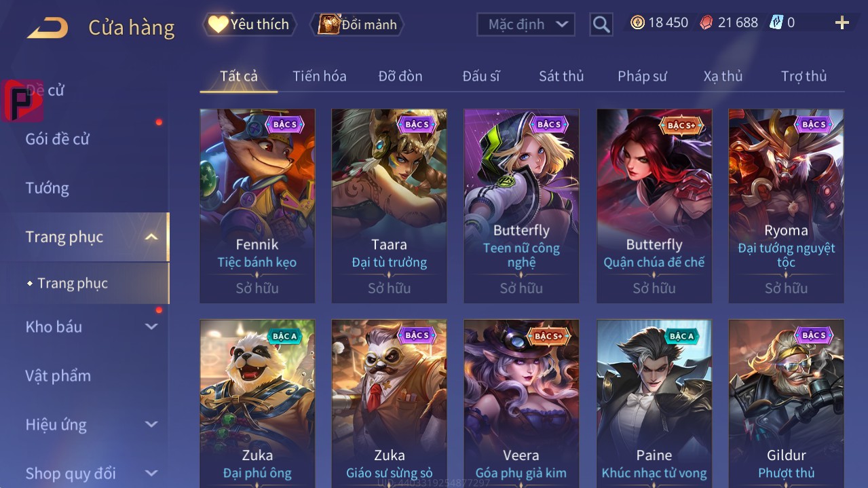
Task: Click the golden back arrow icon
Action: 48,28
